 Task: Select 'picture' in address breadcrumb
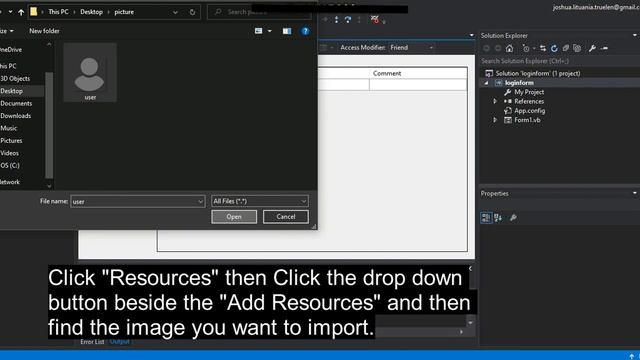coord(124,12)
